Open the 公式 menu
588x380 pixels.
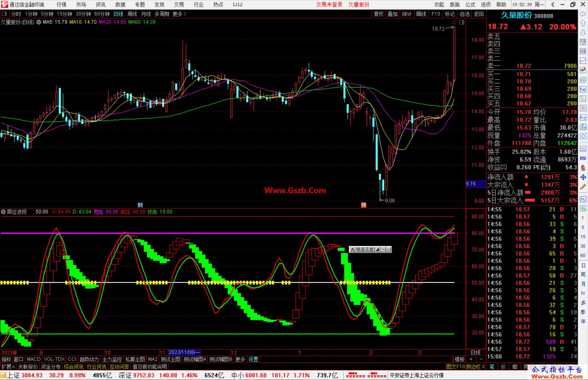click(x=470, y=4)
